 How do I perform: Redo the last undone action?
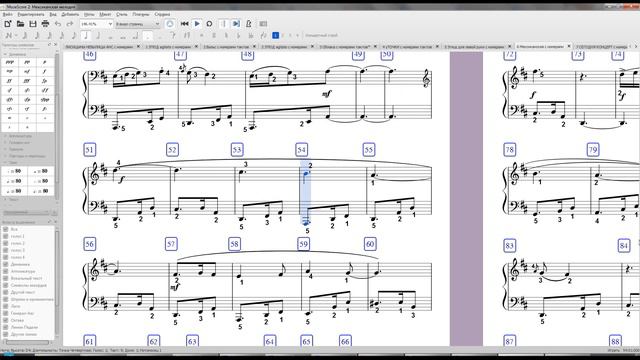coord(70,24)
